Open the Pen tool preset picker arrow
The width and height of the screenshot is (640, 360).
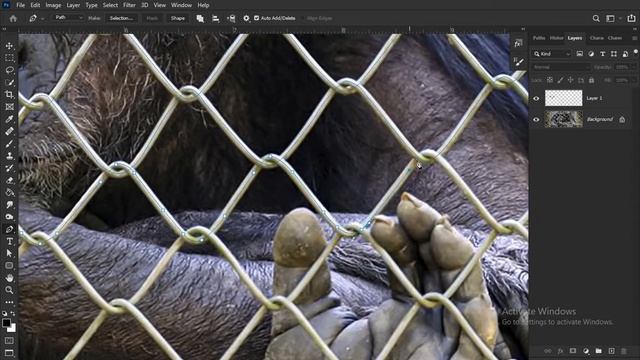point(42,18)
